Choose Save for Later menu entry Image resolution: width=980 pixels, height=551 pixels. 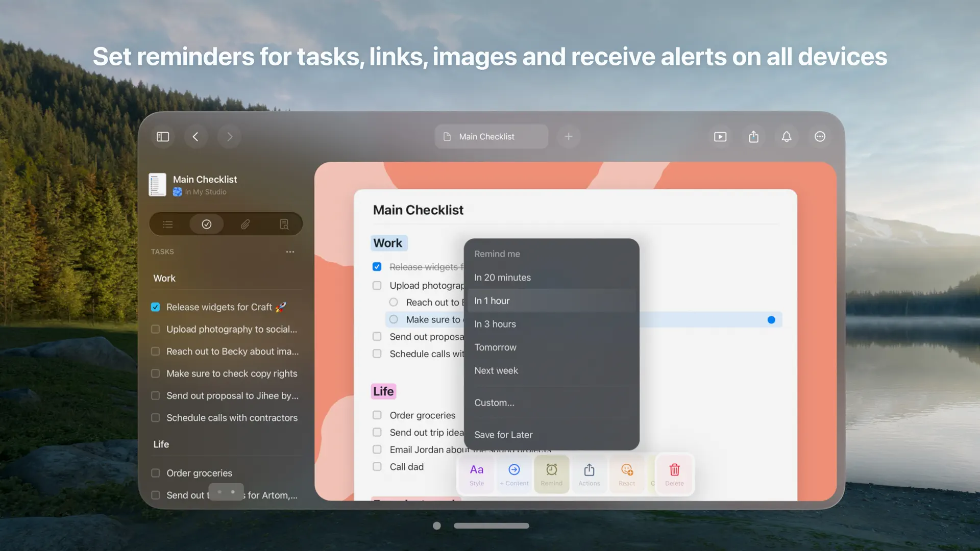[503, 434]
